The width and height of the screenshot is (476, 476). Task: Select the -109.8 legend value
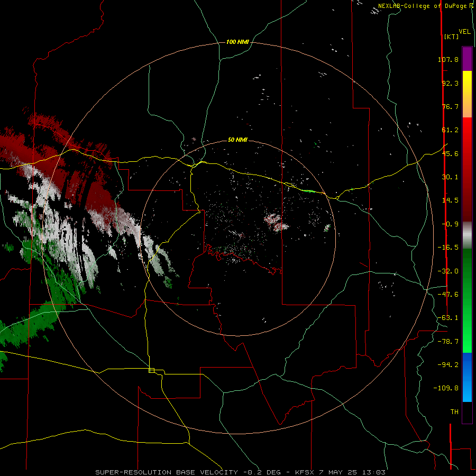[x=446, y=388]
